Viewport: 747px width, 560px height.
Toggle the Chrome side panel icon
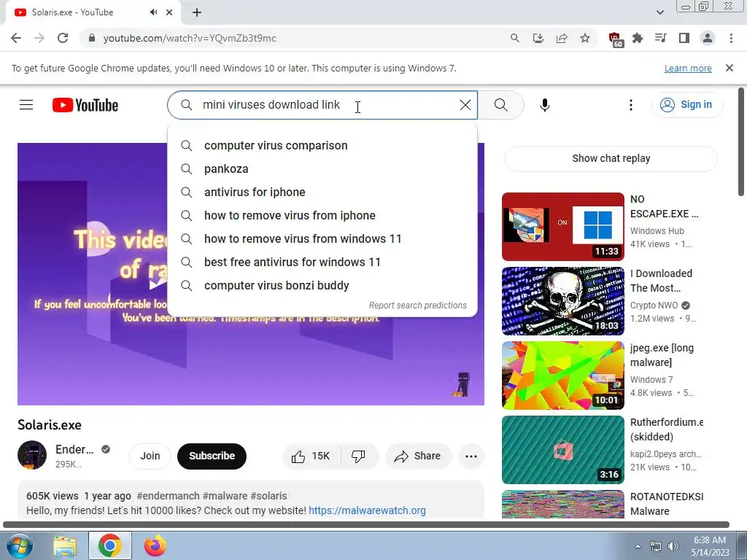coord(684,38)
